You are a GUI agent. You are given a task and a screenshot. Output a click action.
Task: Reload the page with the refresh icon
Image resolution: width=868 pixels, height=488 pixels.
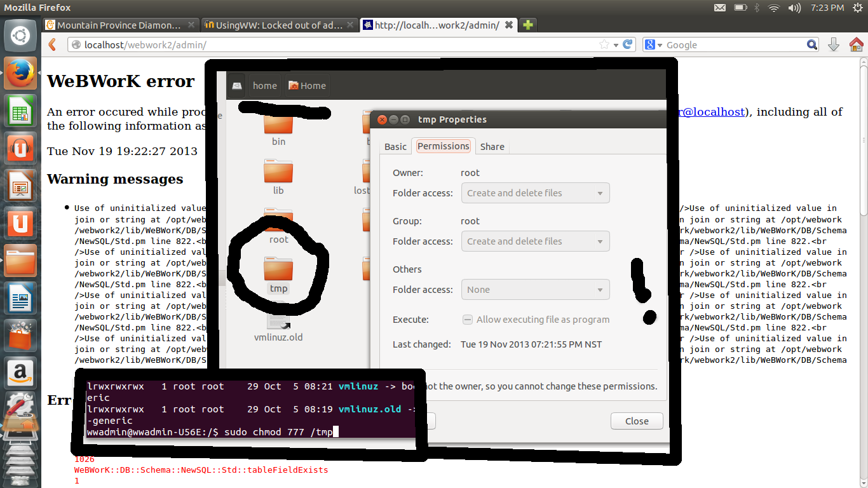628,44
